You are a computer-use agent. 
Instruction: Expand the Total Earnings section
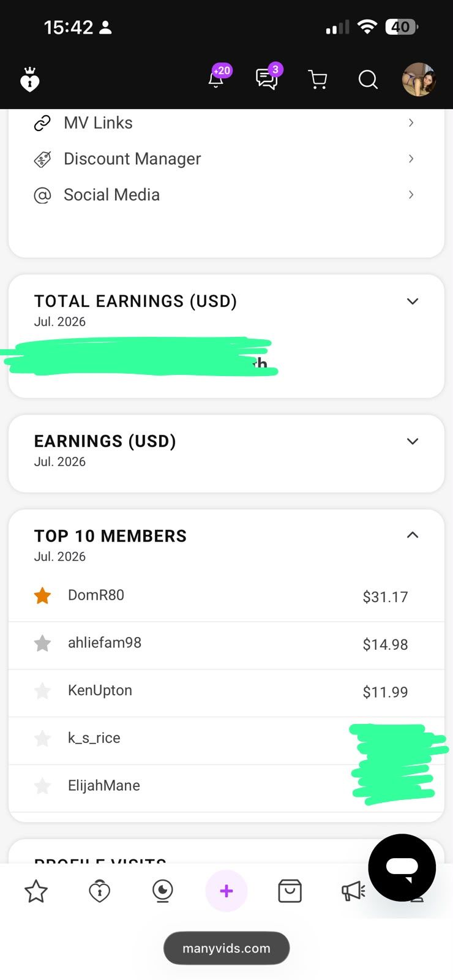413,301
